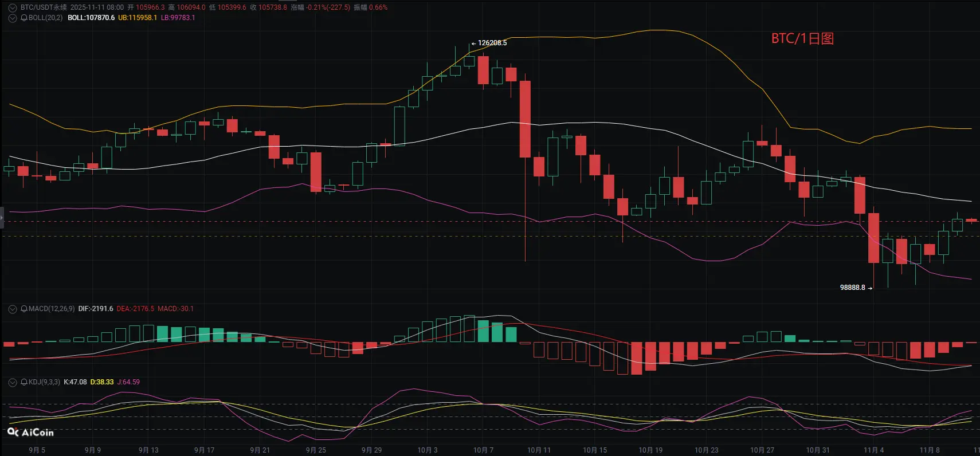Image resolution: width=980 pixels, height=456 pixels.
Task: Select the pink LB:99783.1 lower band value
Action: pyautogui.click(x=178, y=18)
